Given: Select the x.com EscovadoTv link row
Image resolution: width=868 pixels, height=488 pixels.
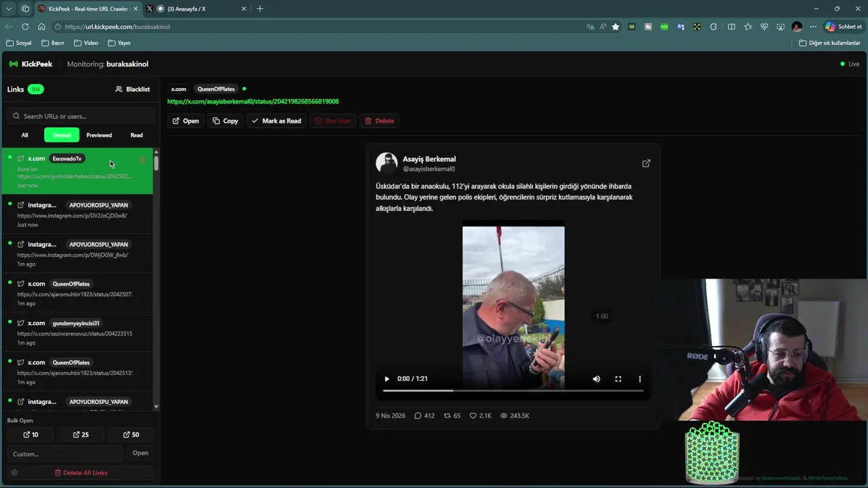Looking at the screenshot, I should 77,171.
